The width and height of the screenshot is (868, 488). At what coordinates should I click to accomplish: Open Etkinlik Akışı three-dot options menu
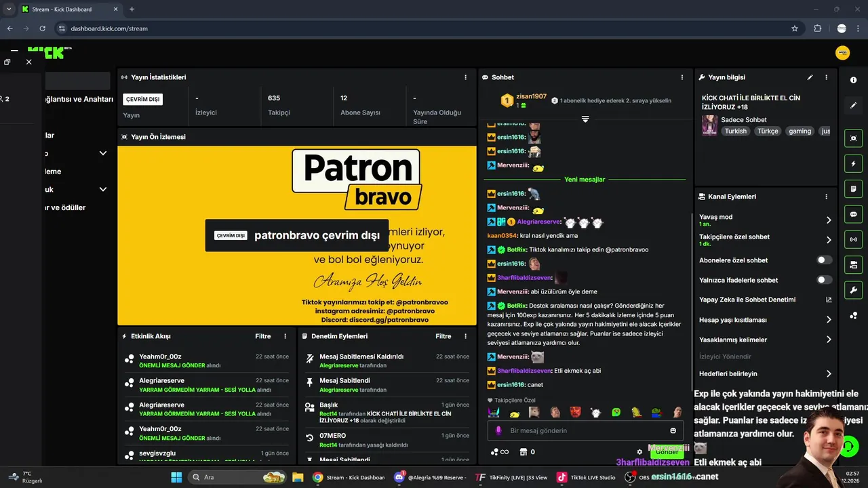(x=285, y=336)
